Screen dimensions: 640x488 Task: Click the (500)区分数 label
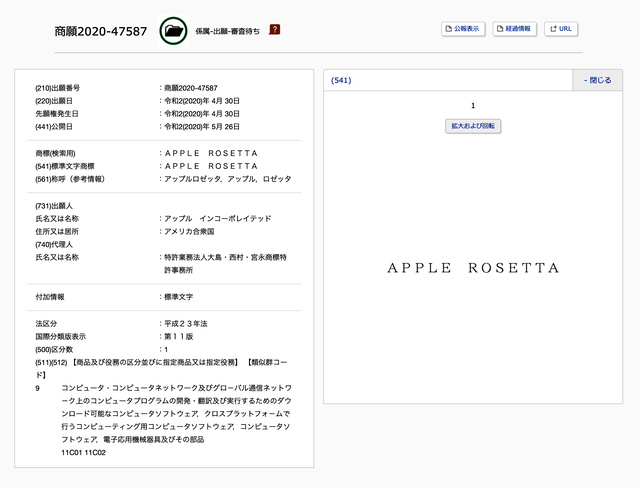[54, 350]
